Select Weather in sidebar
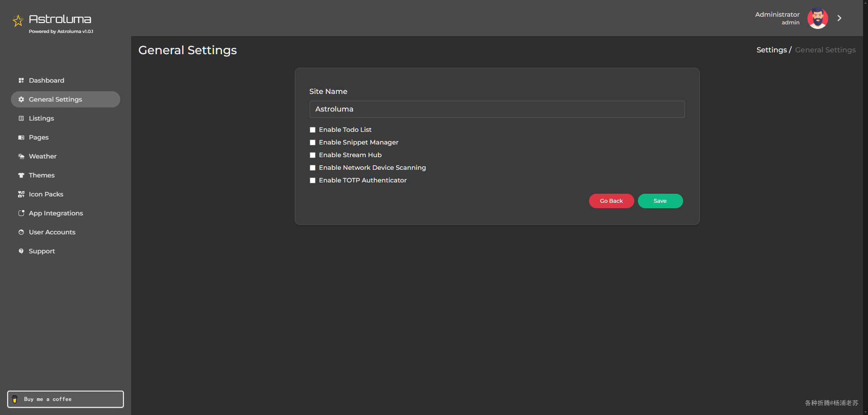This screenshot has width=868, height=415. coord(66,156)
